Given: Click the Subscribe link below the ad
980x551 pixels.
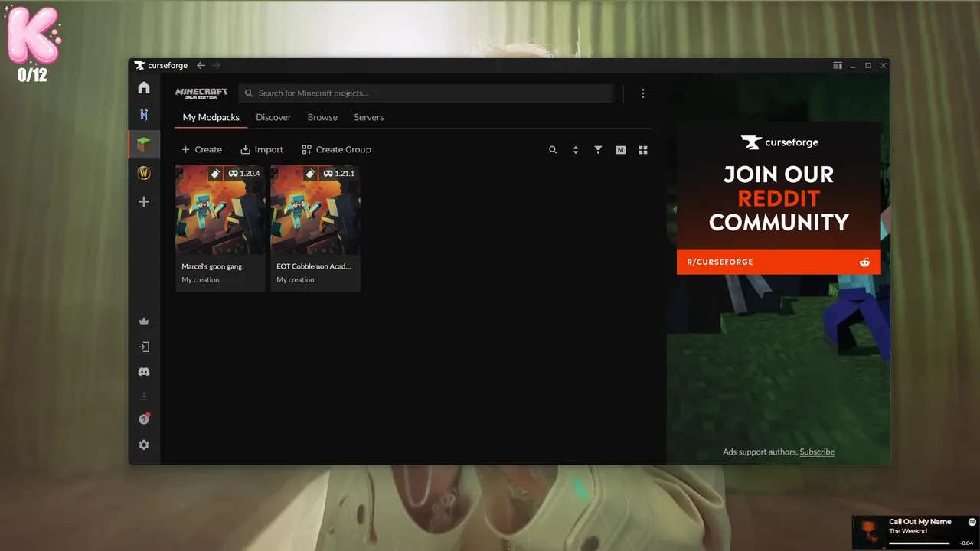Looking at the screenshot, I should click(817, 452).
